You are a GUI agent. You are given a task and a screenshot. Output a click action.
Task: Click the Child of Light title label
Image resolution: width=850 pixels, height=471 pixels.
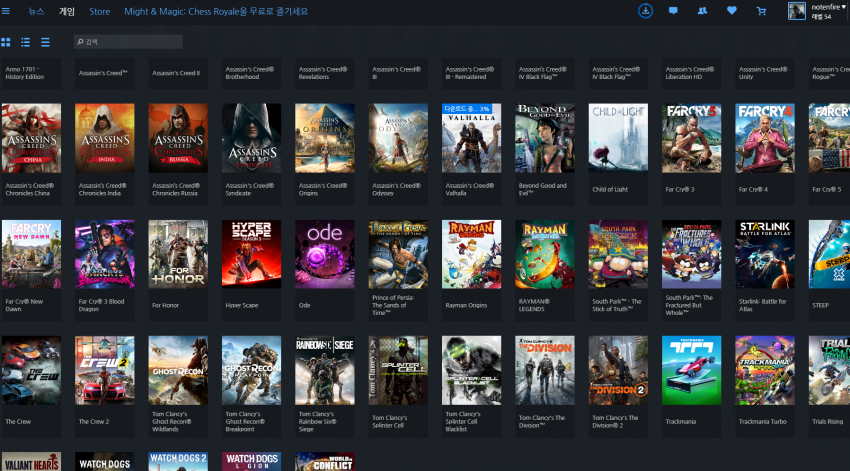610,189
